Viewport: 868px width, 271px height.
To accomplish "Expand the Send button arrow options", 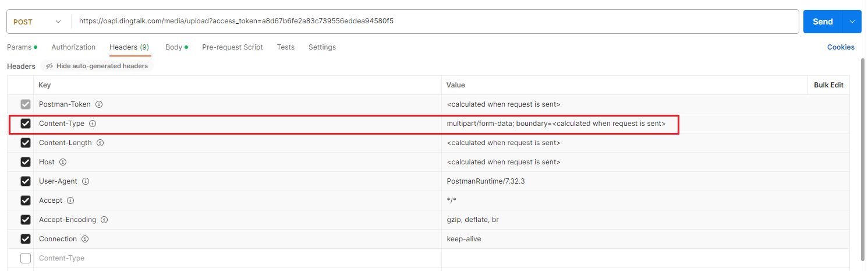I will click(852, 22).
